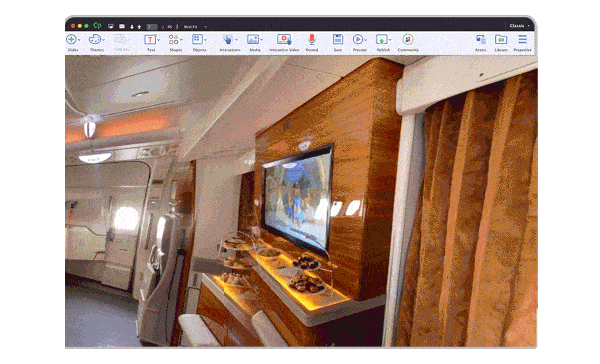This screenshot has width=600, height=364.
Task: Click the slide number input field
Action: [x=152, y=26]
